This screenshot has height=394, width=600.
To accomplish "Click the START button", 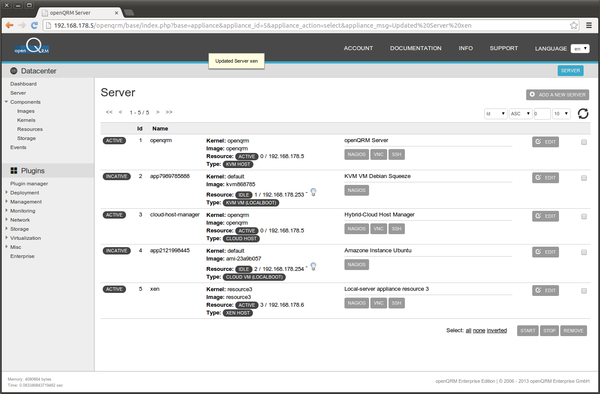I will (x=528, y=331).
